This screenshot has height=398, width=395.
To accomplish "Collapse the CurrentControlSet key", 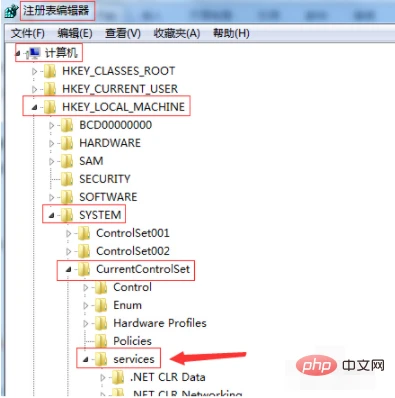I will click(68, 269).
